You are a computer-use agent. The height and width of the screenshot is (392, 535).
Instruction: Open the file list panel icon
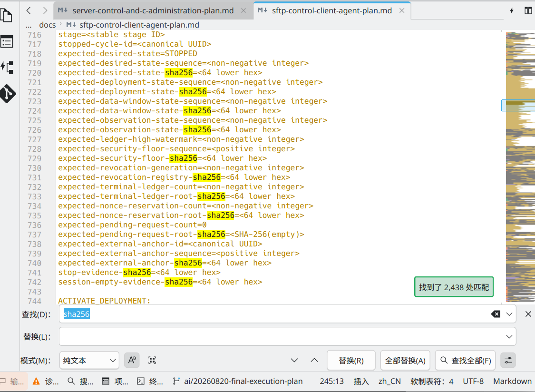[7, 42]
